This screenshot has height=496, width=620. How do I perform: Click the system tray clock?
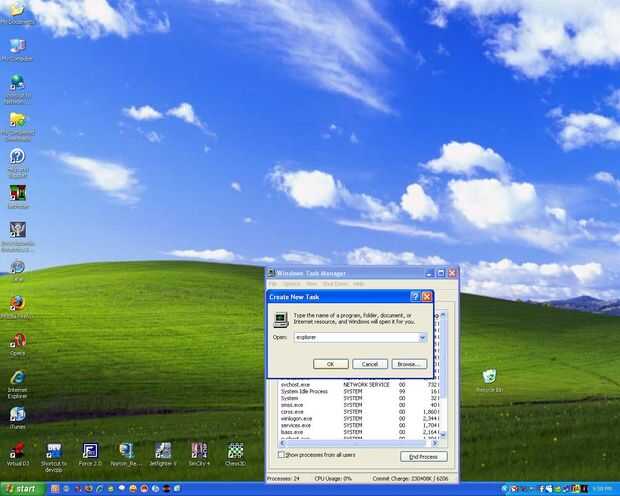pyautogui.click(x=602, y=489)
